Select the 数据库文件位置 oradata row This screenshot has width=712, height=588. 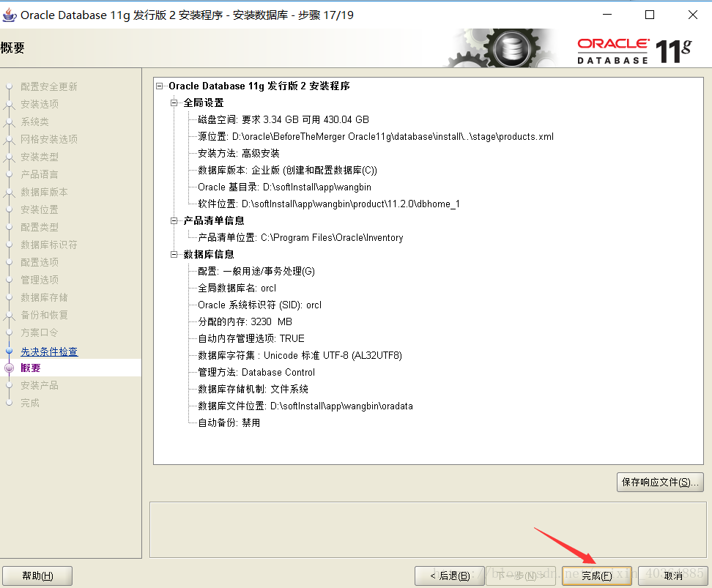(x=305, y=406)
